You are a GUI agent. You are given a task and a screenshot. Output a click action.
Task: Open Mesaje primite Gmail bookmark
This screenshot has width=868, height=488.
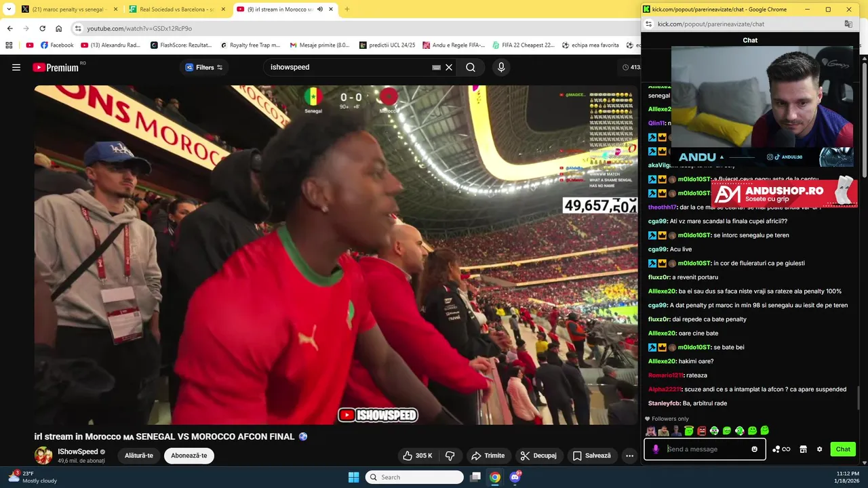tap(319, 45)
